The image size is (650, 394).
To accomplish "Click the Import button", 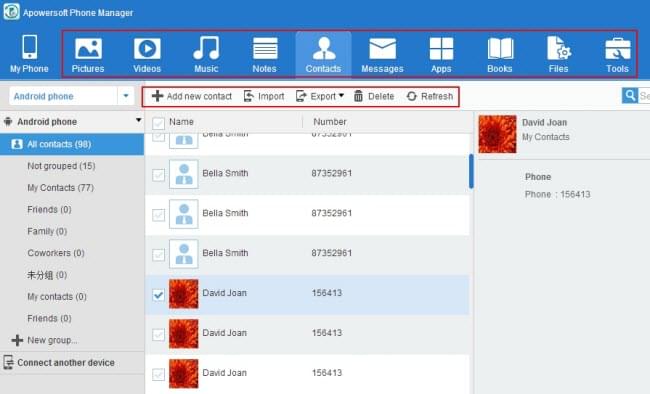I will [x=264, y=96].
